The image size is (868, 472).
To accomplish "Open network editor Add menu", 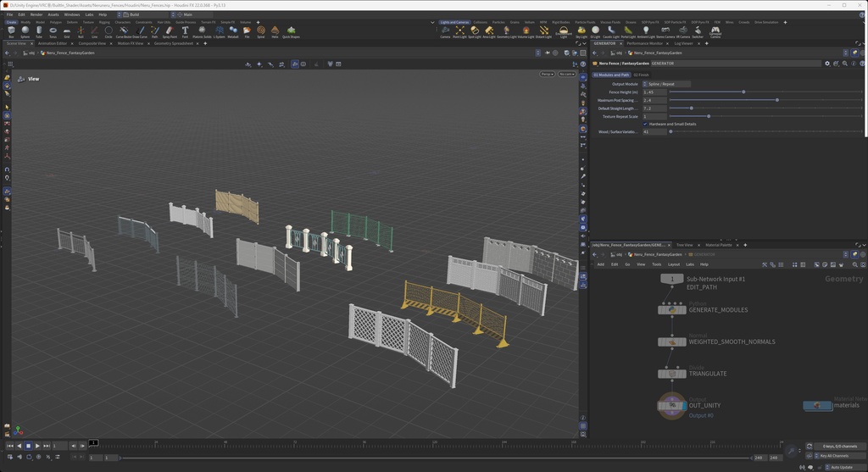I will tap(601, 264).
